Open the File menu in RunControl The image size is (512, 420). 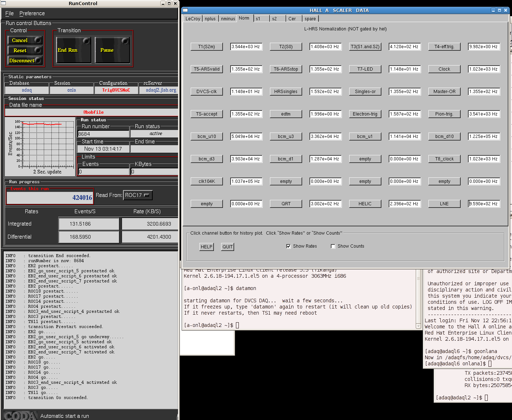9,13
